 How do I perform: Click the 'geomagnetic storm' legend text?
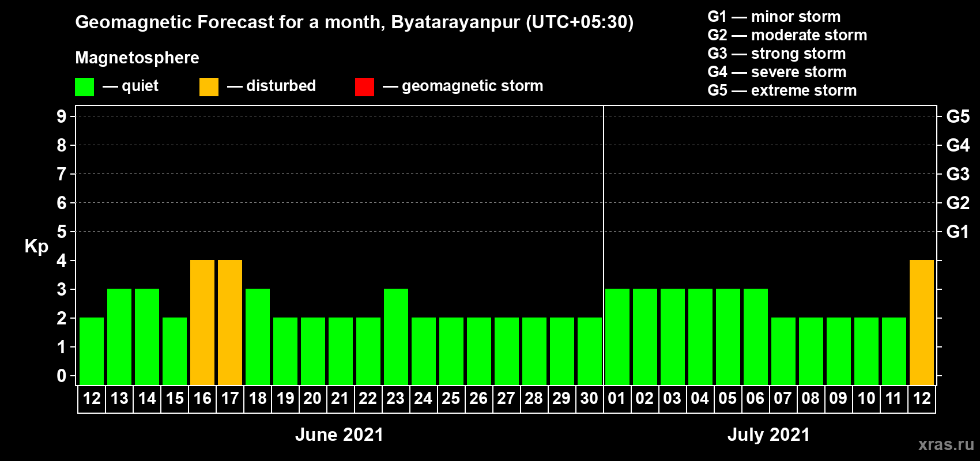click(x=472, y=86)
